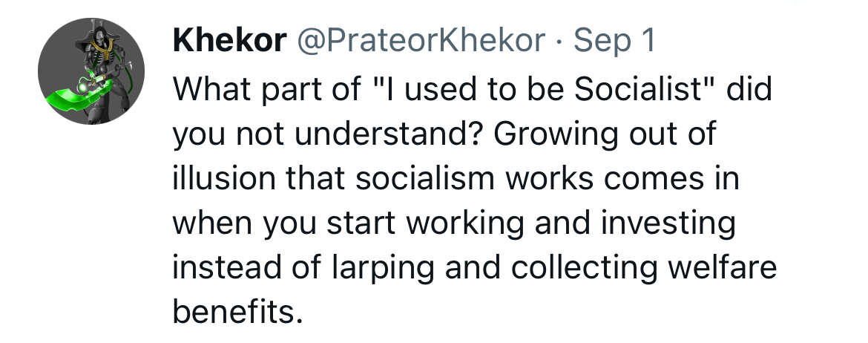Click the line starting "instead of larping"

[x=474, y=268]
